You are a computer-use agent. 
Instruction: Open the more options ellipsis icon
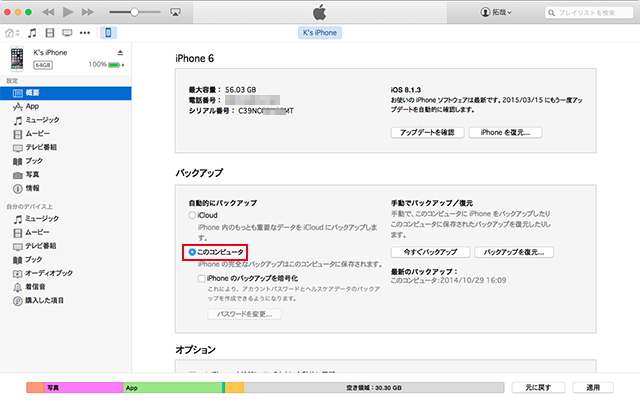(85, 33)
